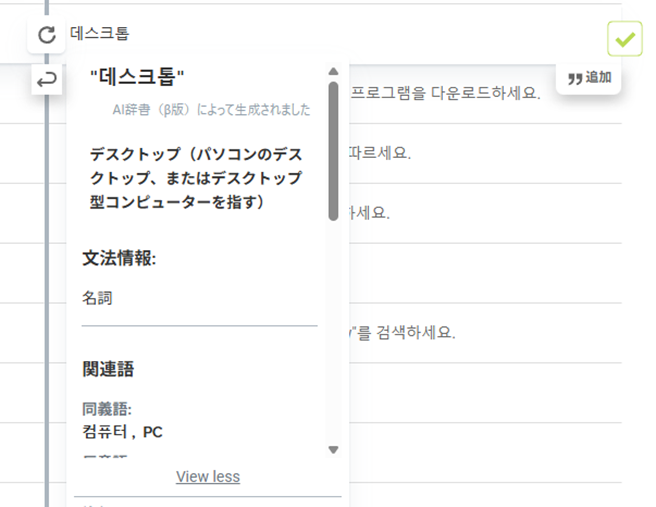This screenshot has height=507, width=656.
Task: Toggle the green checkmark box
Action: pos(624,39)
